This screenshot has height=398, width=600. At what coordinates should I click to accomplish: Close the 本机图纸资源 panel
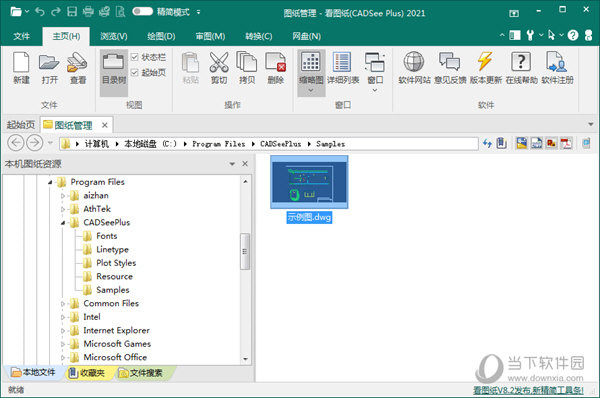tap(245, 164)
